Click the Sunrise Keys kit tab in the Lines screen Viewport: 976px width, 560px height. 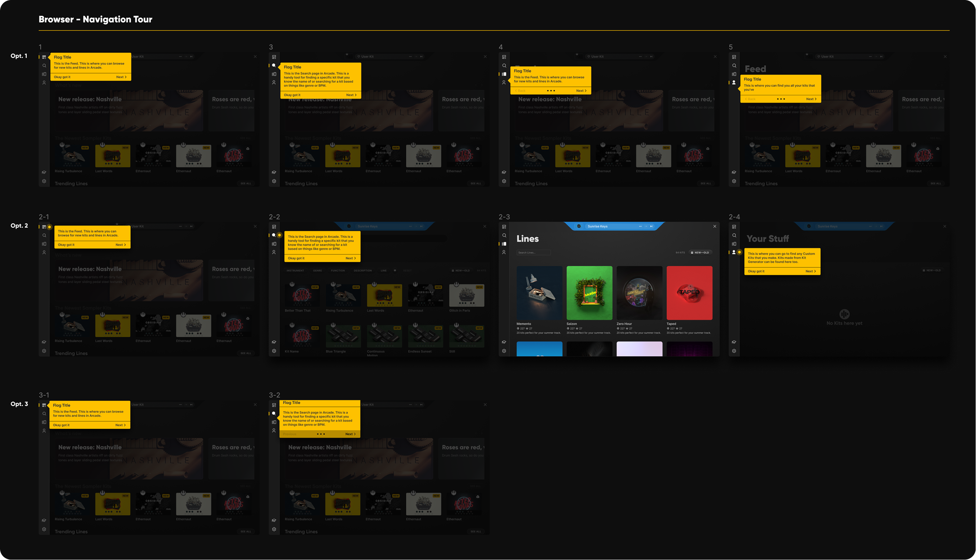point(598,226)
